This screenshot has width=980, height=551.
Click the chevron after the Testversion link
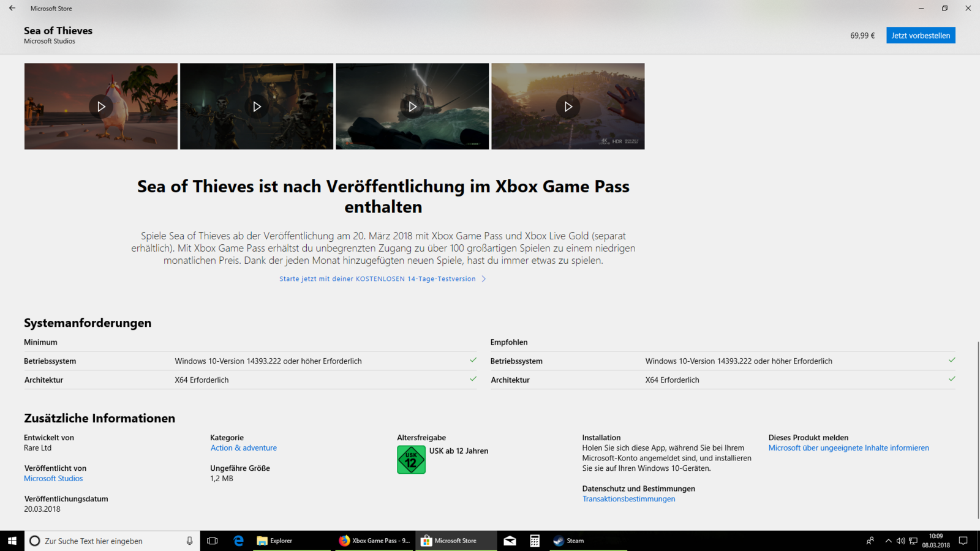[x=484, y=279]
